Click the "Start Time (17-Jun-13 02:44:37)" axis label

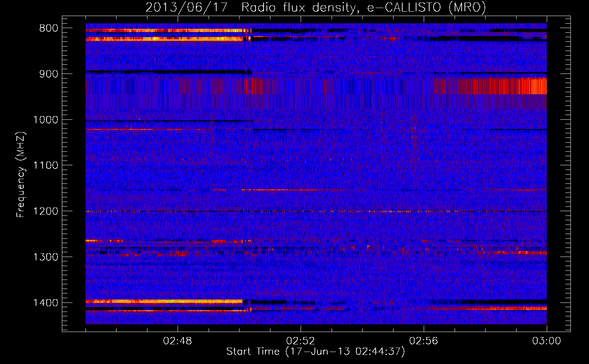(x=316, y=351)
